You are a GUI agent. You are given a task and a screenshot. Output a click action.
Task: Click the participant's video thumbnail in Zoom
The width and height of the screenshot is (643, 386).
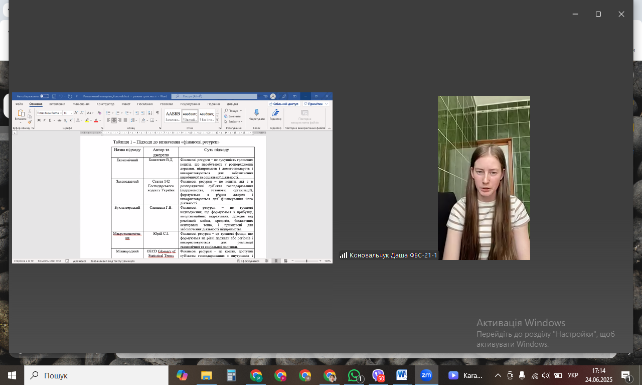[484, 178]
